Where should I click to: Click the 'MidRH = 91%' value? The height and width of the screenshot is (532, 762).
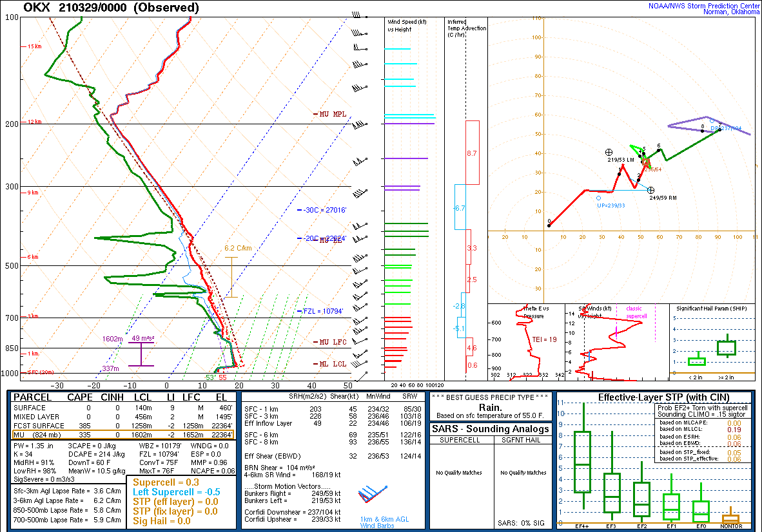coord(34,462)
